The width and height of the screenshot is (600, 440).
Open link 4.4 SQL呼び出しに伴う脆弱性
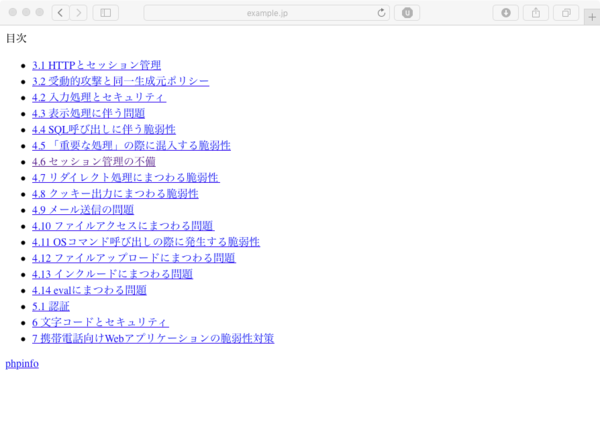click(x=104, y=130)
